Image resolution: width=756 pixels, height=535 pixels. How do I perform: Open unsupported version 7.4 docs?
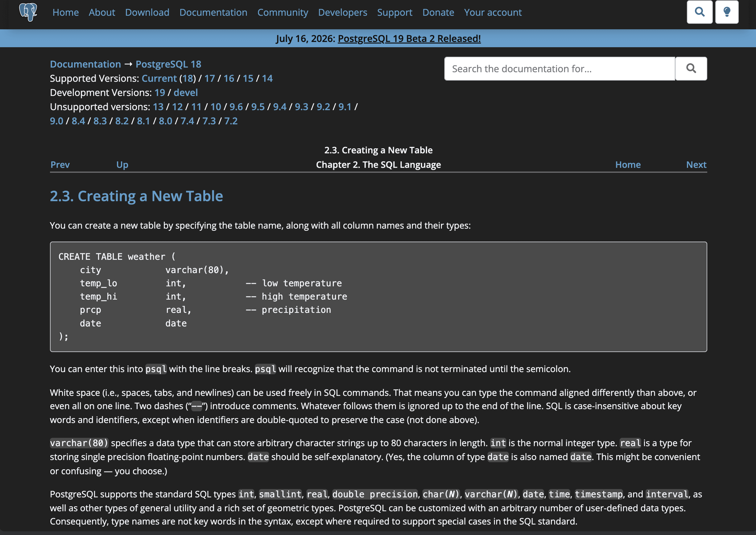(187, 121)
